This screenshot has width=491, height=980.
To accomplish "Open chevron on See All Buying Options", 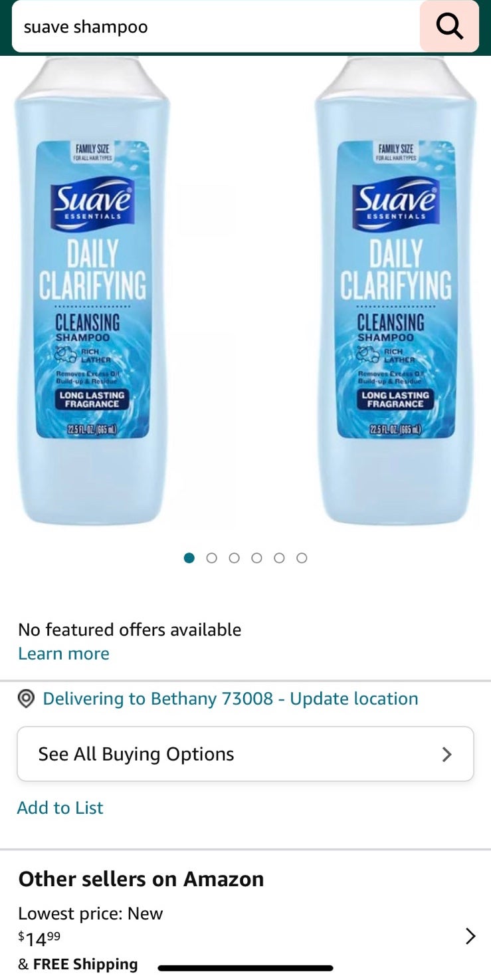I will click(x=447, y=754).
